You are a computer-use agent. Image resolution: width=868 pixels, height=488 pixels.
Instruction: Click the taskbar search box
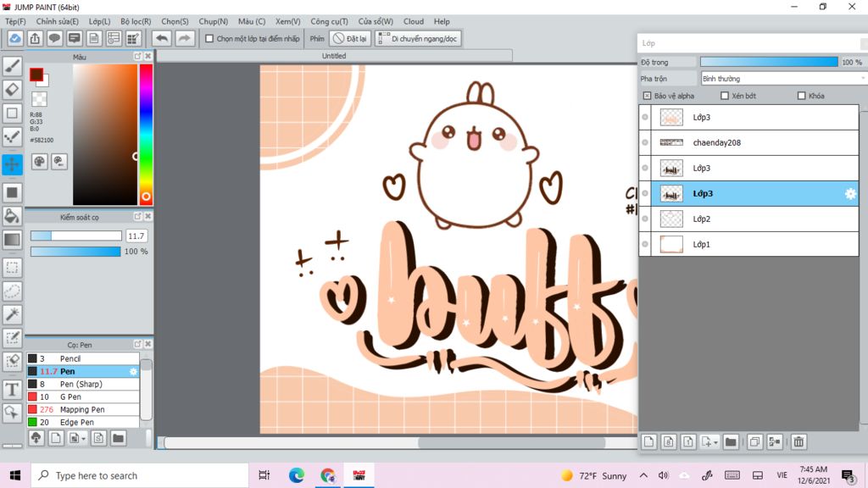140,475
